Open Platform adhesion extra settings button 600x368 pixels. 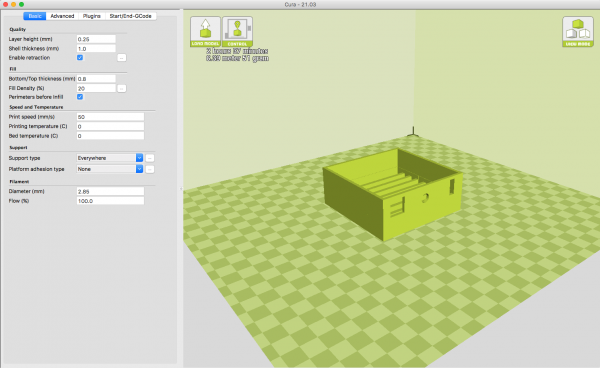click(x=150, y=169)
